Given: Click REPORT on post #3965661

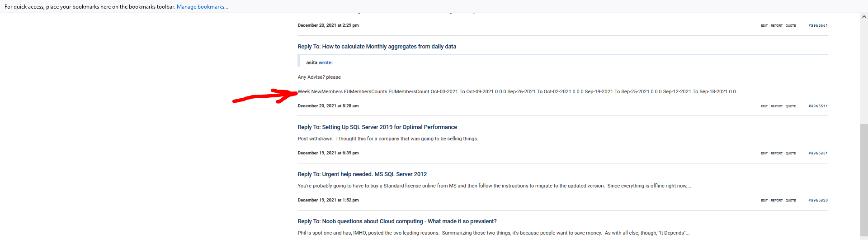Looking at the screenshot, I should pos(777,26).
